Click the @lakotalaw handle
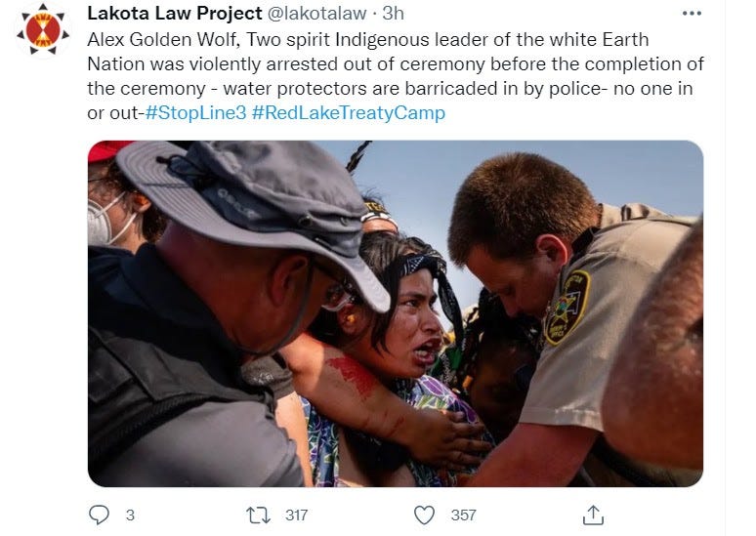This screenshot has width=756, height=536. 316,14
